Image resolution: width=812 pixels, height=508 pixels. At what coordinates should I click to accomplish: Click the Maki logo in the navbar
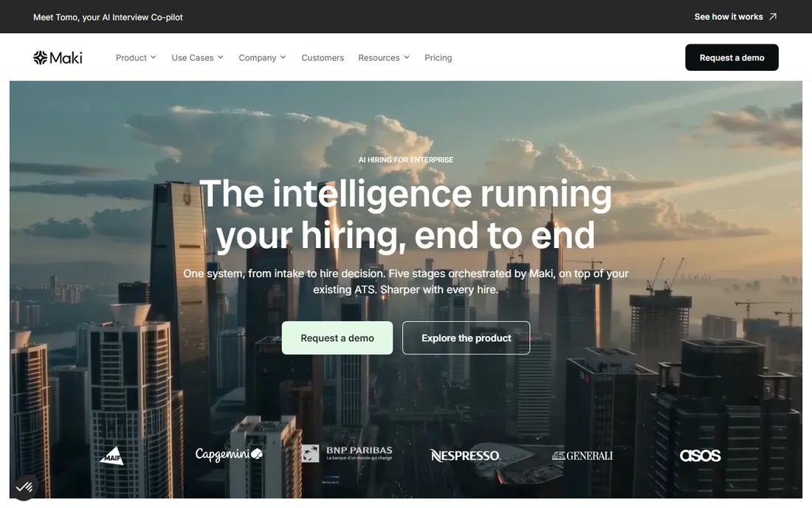pyautogui.click(x=58, y=58)
